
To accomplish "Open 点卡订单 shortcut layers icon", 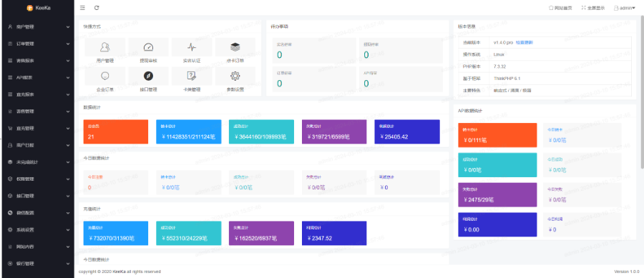I will pyautogui.click(x=235, y=47).
